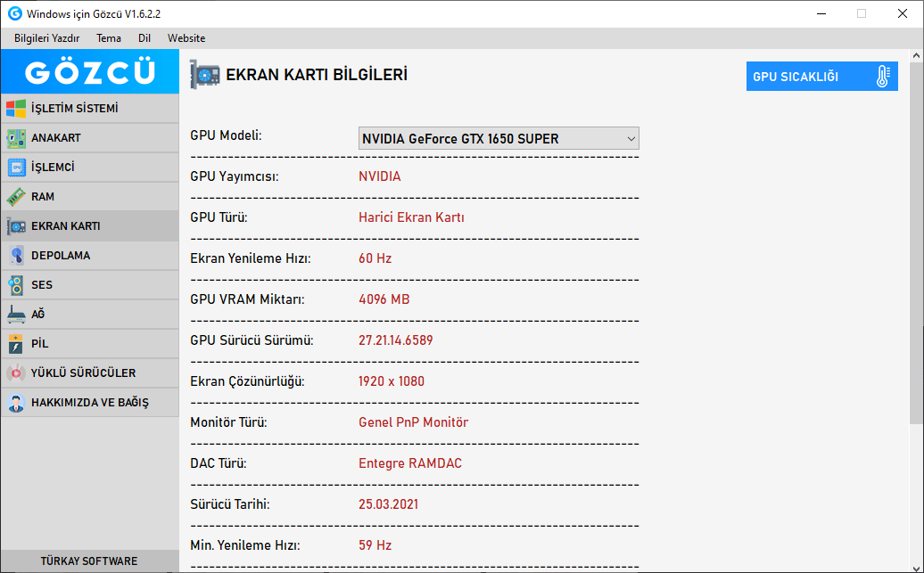
Task: Open the İşletim Sistemi section
Action: [89, 109]
